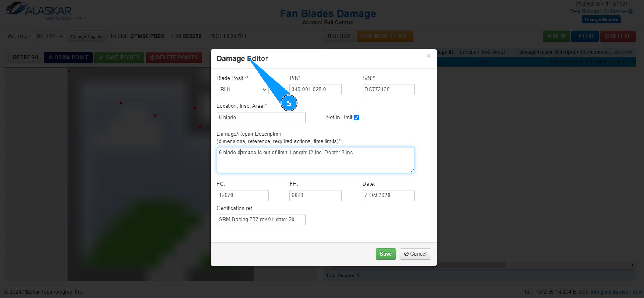The image size is (644, 298).
Task: Open the History tab
Action: pos(339,36)
